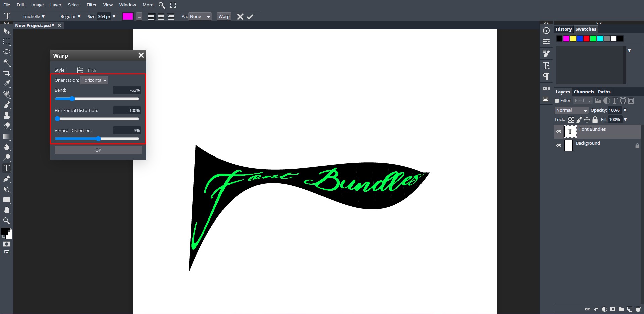
Task: Enable the layer Filter checkbox
Action: click(x=557, y=101)
